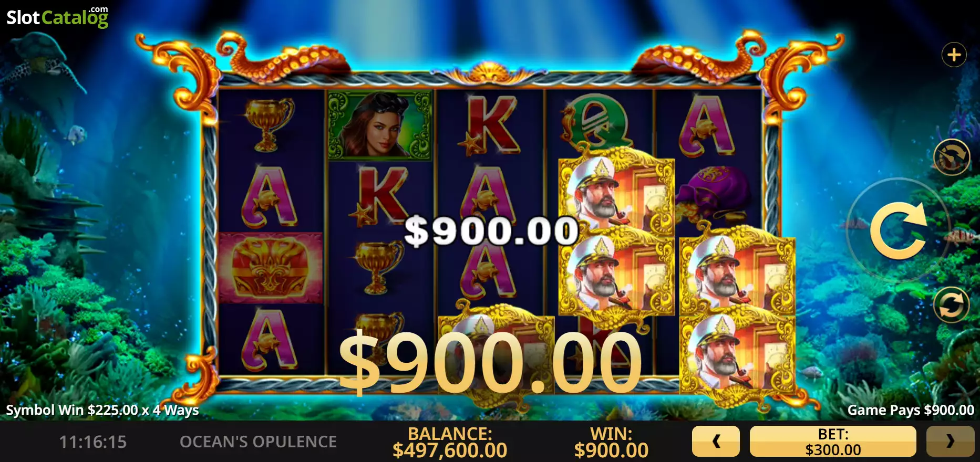This screenshot has height=462, width=980.
Task: Increase bet with right arrow button
Action: (x=950, y=441)
